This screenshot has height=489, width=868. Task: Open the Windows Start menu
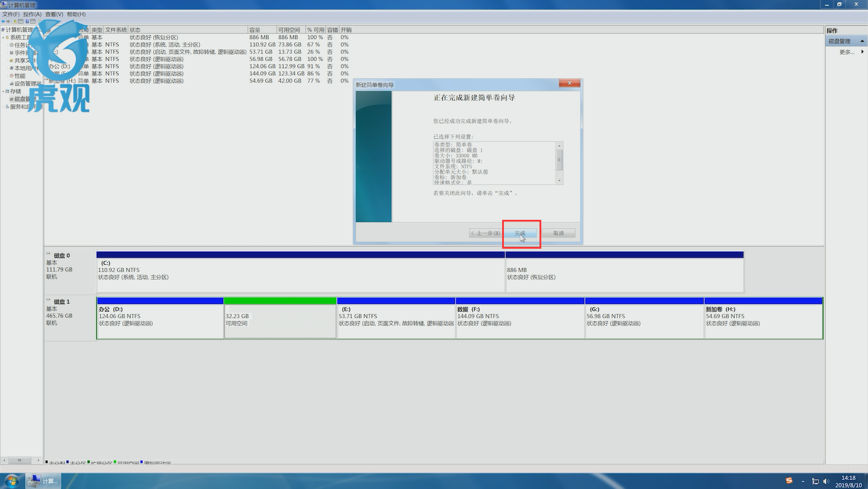coord(11,481)
